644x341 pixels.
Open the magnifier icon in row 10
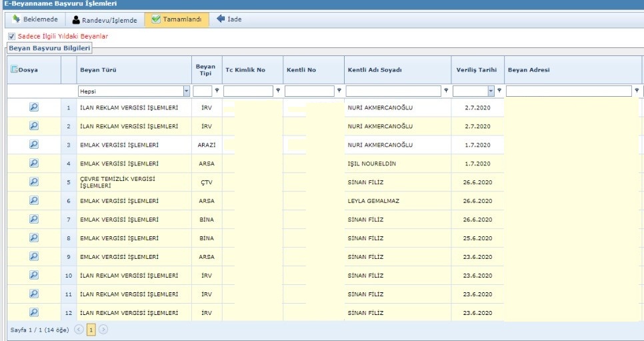(33, 275)
